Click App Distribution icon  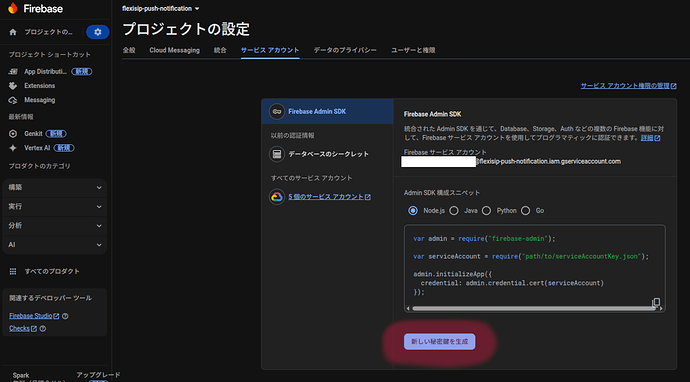[x=13, y=71]
